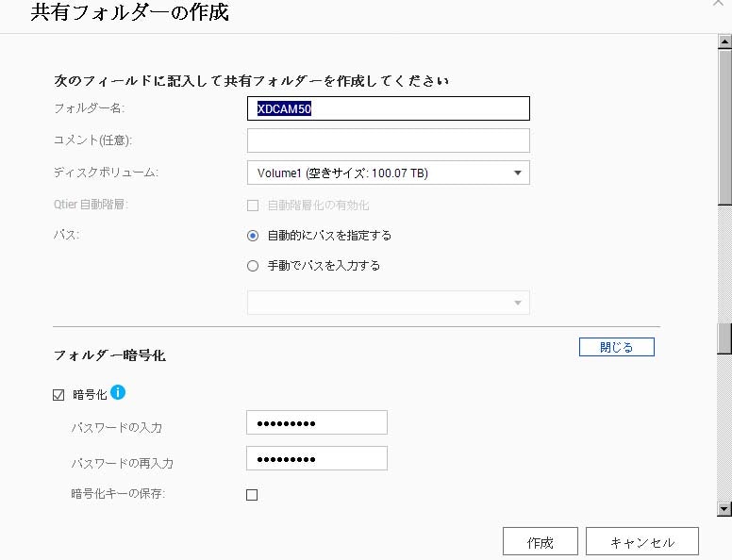Viewport: 732px width, 560px height.
Task: Click the scrollbar up arrow
Action: click(724, 42)
